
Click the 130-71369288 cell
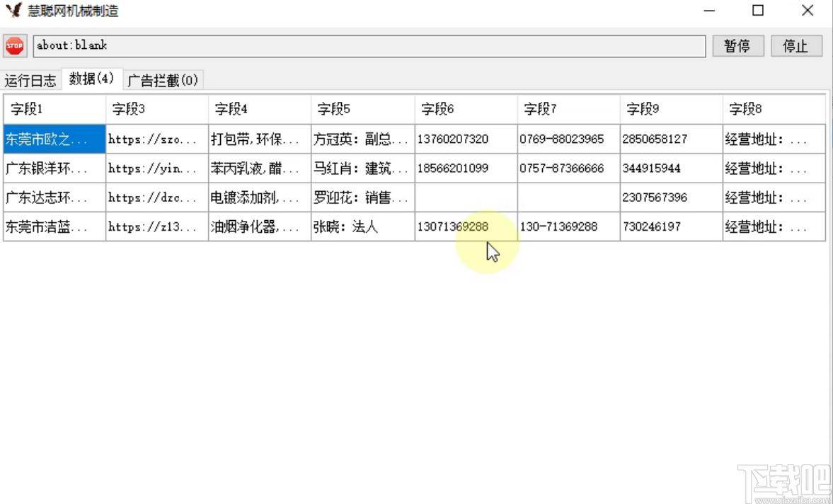point(569,227)
